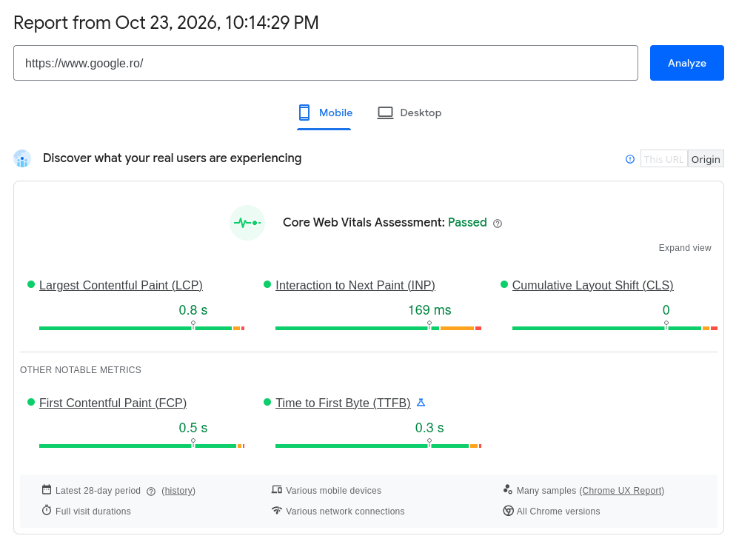This screenshot has height=550, width=756.
Task: Open Time to First Byte (TTFB) link
Action: pyautogui.click(x=343, y=403)
